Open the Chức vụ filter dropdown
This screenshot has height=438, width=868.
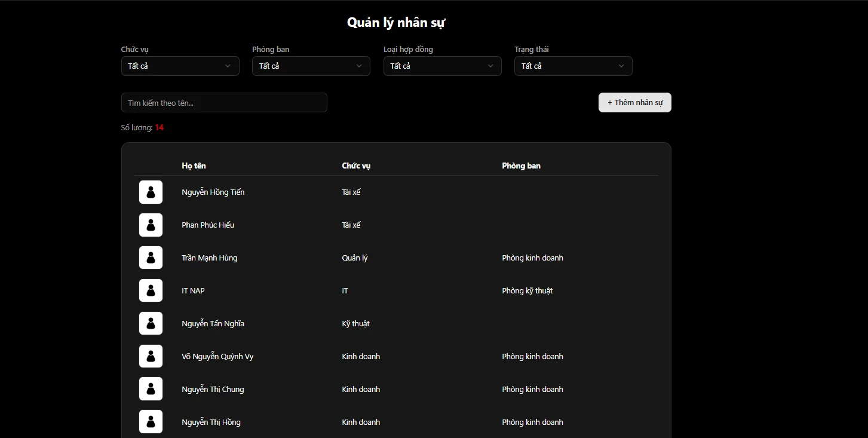(x=180, y=66)
